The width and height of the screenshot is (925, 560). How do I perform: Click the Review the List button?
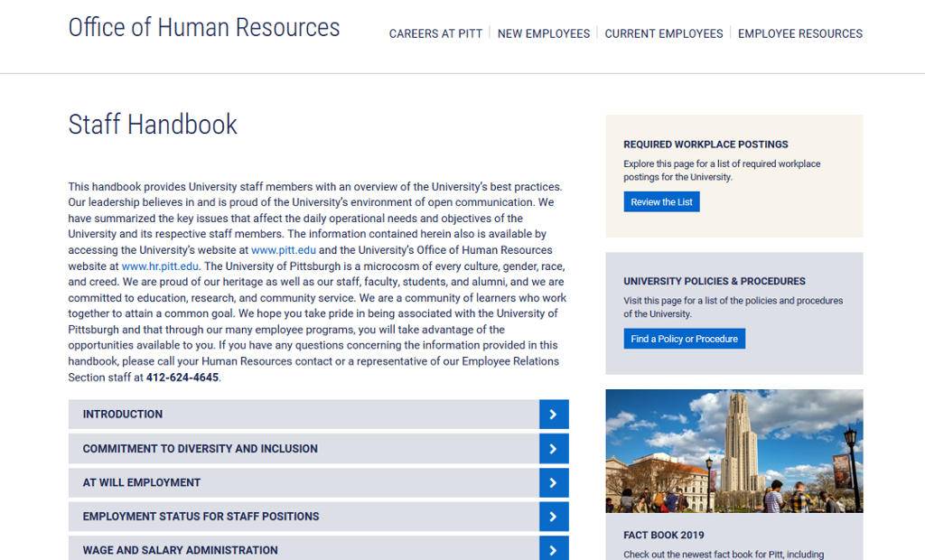[x=661, y=202]
